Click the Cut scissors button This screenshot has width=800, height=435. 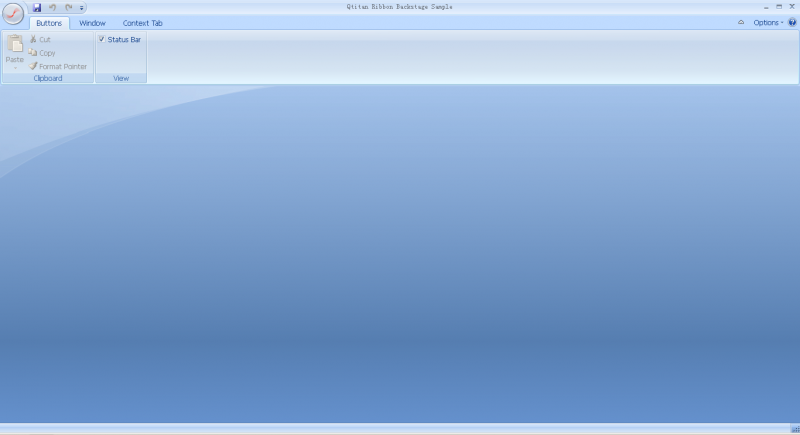40,40
